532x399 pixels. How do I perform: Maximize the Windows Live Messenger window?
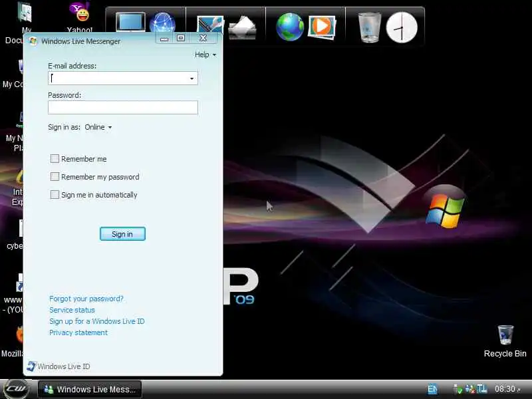[181, 39]
